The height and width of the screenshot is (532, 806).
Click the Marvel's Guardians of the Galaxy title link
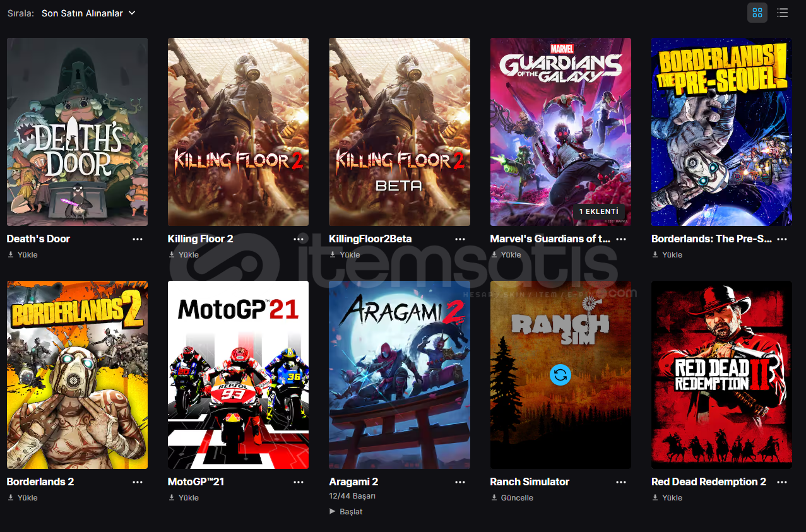[x=550, y=239]
